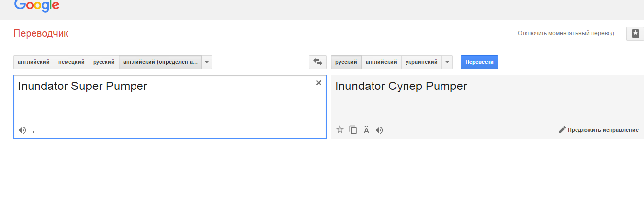Screen dimensions: 644x205
Task: Swap source and target languages
Action: point(317,62)
